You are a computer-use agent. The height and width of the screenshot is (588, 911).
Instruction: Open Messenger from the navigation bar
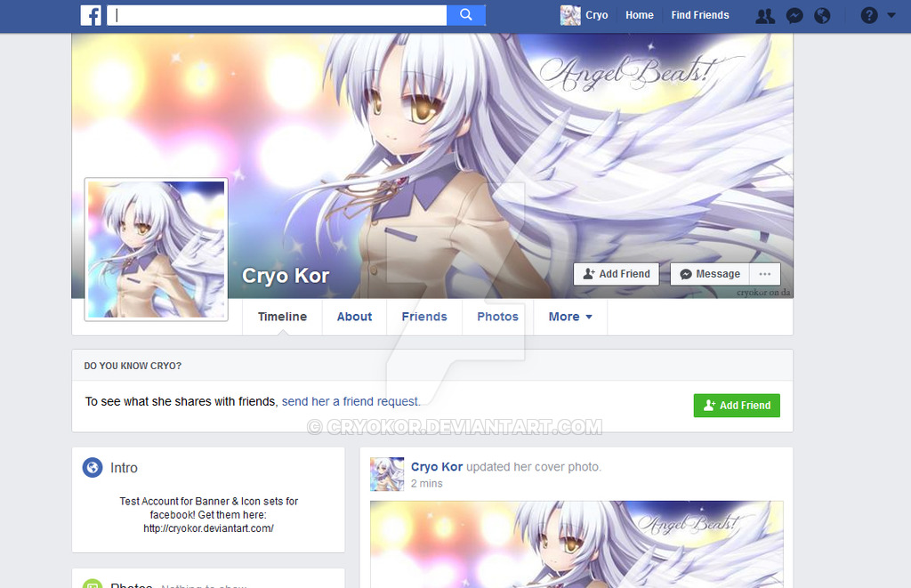794,15
